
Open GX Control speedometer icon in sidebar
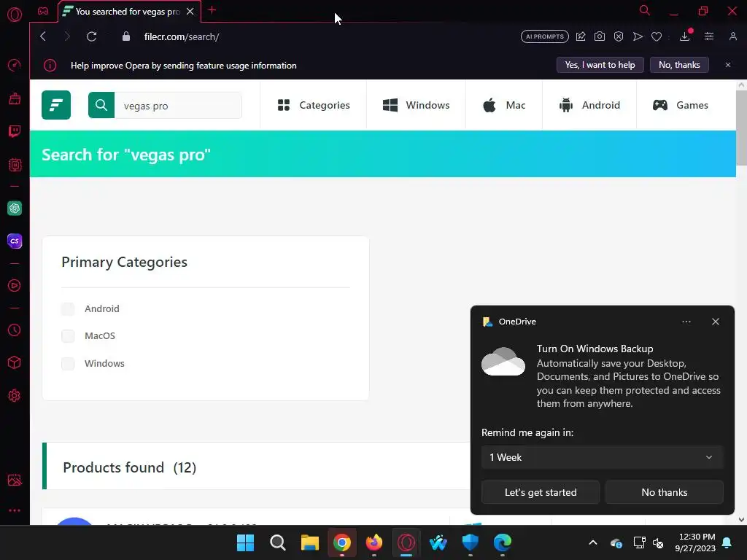coord(15,65)
